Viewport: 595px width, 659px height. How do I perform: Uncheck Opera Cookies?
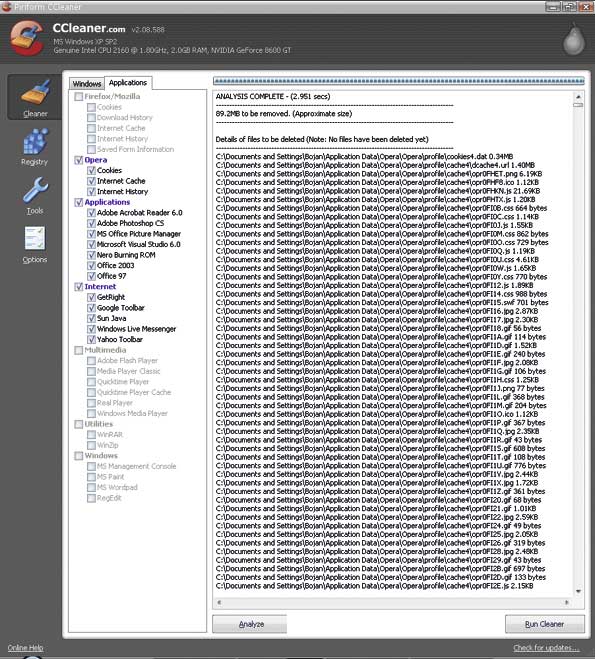point(91,171)
